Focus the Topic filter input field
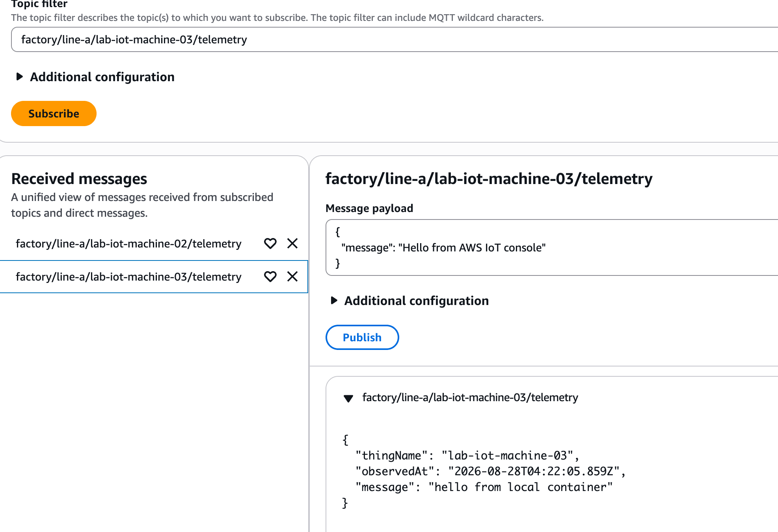This screenshot has width=778, height=532. 395,39
